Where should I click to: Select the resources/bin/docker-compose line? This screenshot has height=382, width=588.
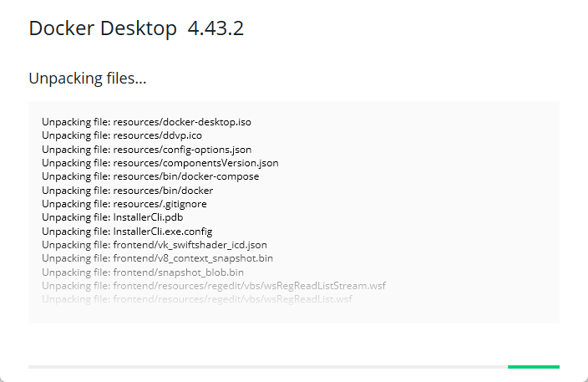(x=150, y=176)
